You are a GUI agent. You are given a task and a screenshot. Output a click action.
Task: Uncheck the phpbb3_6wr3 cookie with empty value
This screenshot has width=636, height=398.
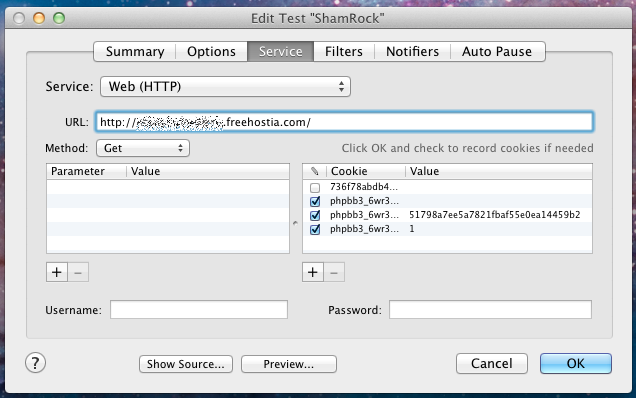coord(315,201)
